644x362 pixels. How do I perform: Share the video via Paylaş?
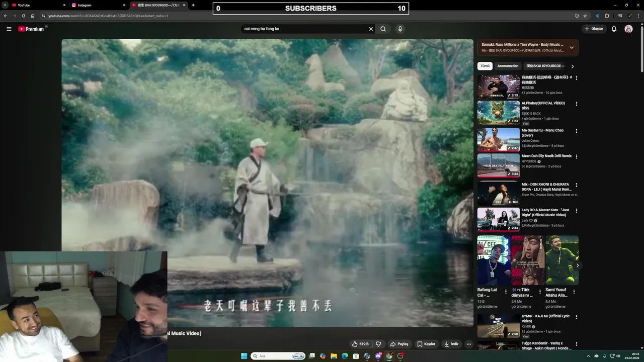(x=399, y=344)
